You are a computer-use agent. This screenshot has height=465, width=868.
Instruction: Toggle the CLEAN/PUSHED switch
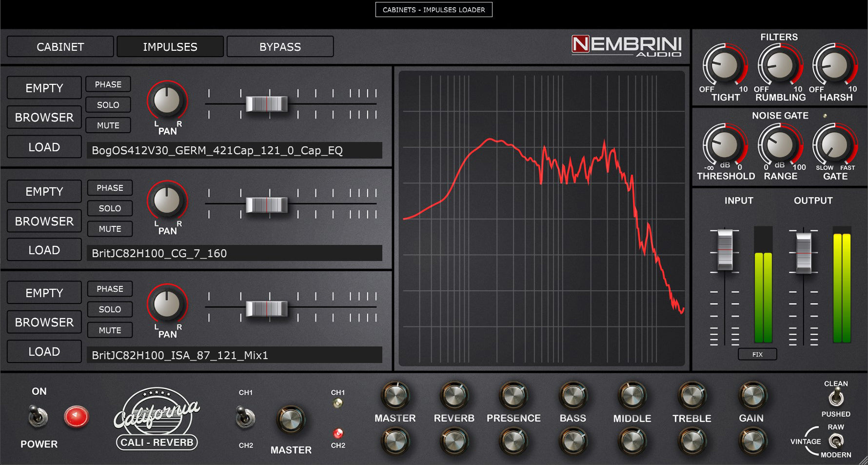click(836, 398)
